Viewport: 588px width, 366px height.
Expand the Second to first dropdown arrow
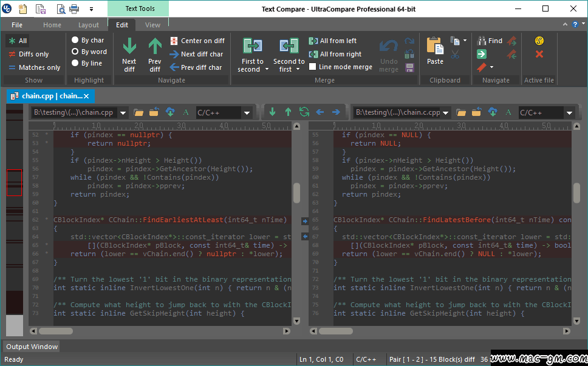(298, 69)
